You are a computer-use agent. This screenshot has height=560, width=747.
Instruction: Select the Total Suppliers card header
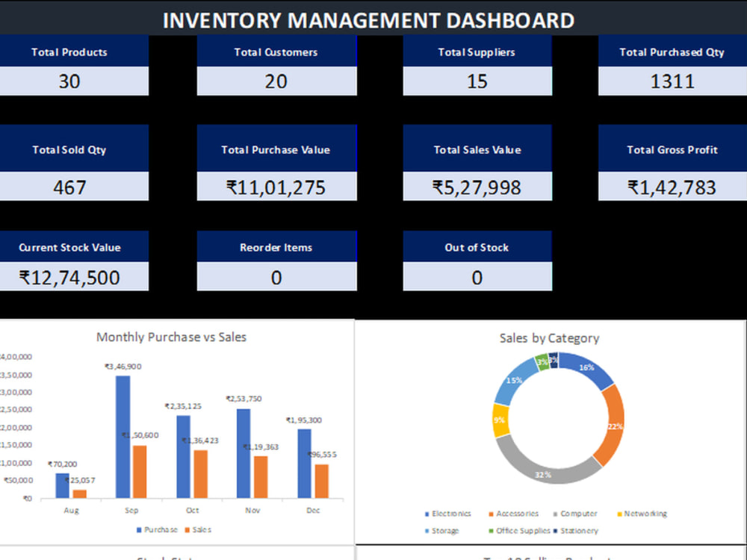pos(477,52)
